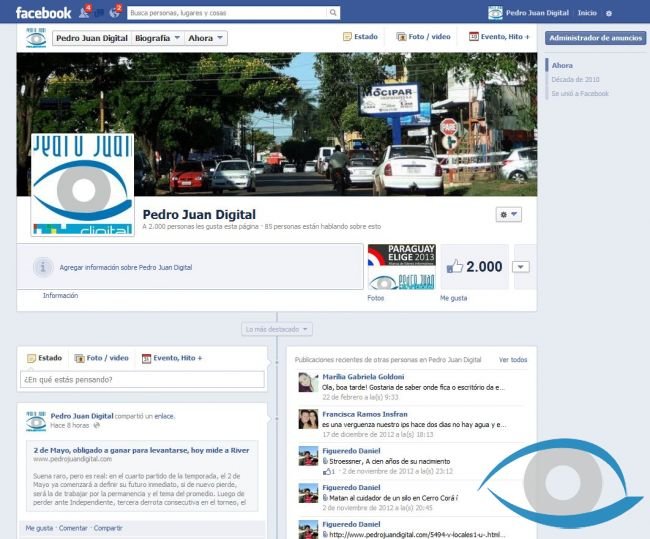This screenshot has height=539, width=650.
Task: Click the Matan al cuidador de un silo post
Action: [x=393, y=498]
